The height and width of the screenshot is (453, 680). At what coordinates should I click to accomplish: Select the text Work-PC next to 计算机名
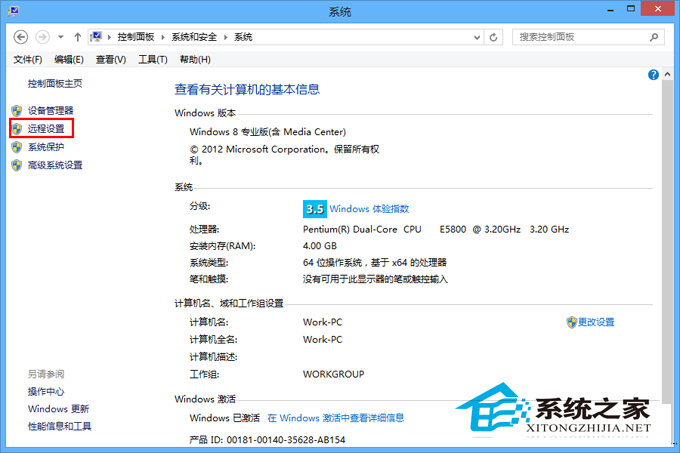pos(322,322)
